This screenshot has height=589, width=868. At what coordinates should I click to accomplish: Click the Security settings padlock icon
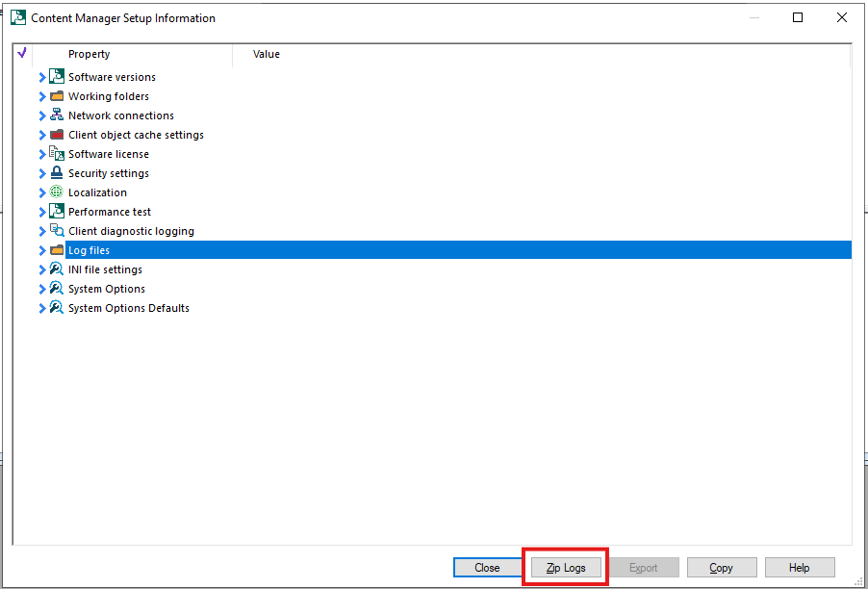[x=57, y=172]
